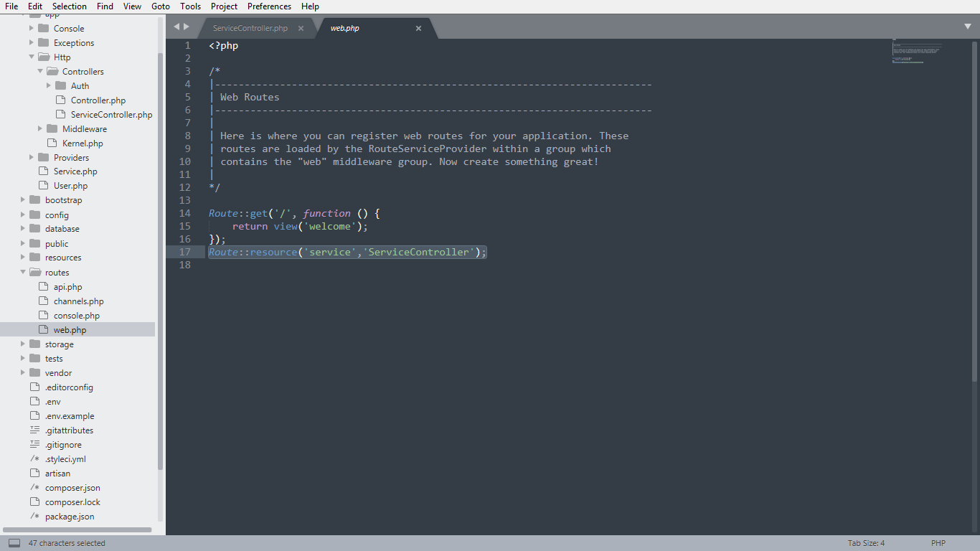Click the minimap code preview
Screen dimensions: 980x551
coord(916,52)
